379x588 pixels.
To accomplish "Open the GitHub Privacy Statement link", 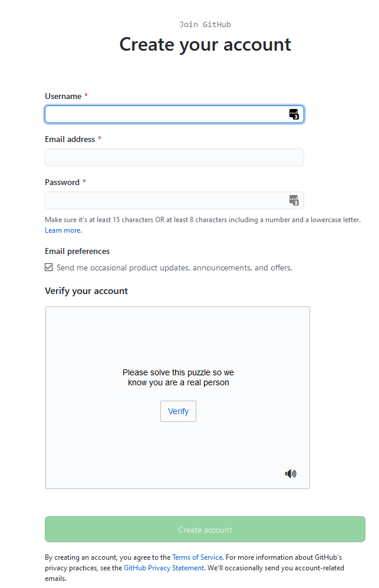I will pyautogui.click(x=163, y=567).
